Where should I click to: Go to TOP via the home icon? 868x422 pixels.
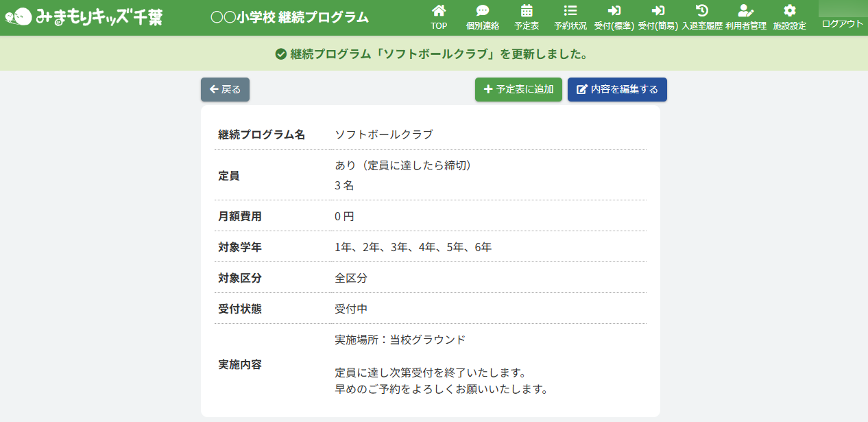coord(439,11)
